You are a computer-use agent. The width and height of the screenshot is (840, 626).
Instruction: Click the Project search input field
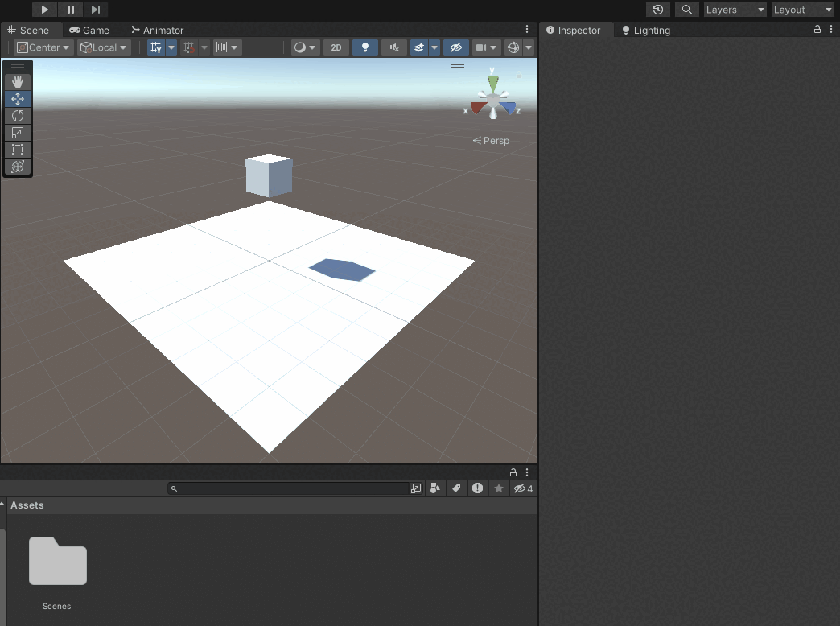click(x=288, y=488)
